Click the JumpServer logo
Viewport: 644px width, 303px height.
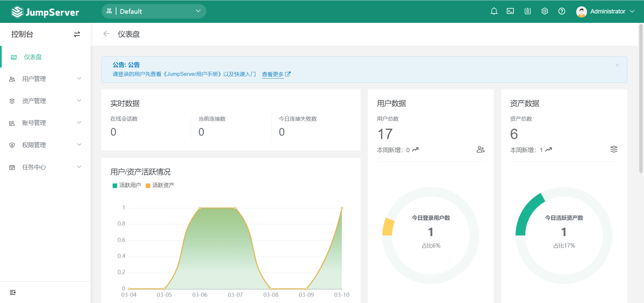[x=45, y=12]
